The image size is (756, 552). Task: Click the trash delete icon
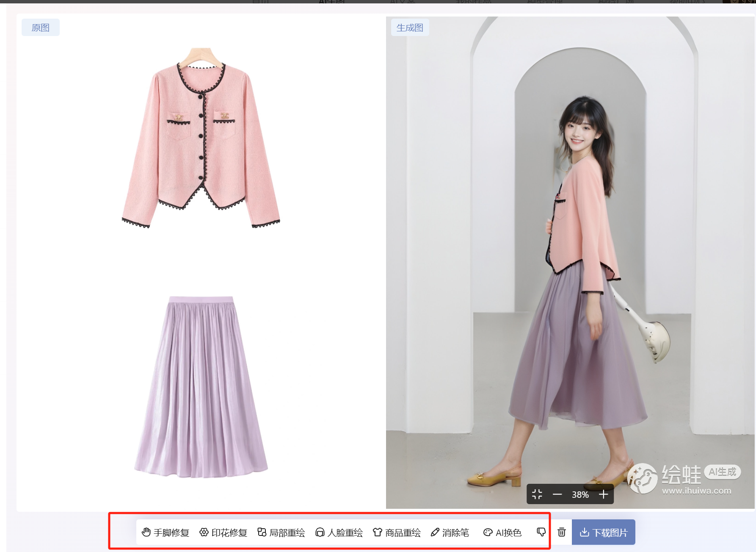coord(562,533)
